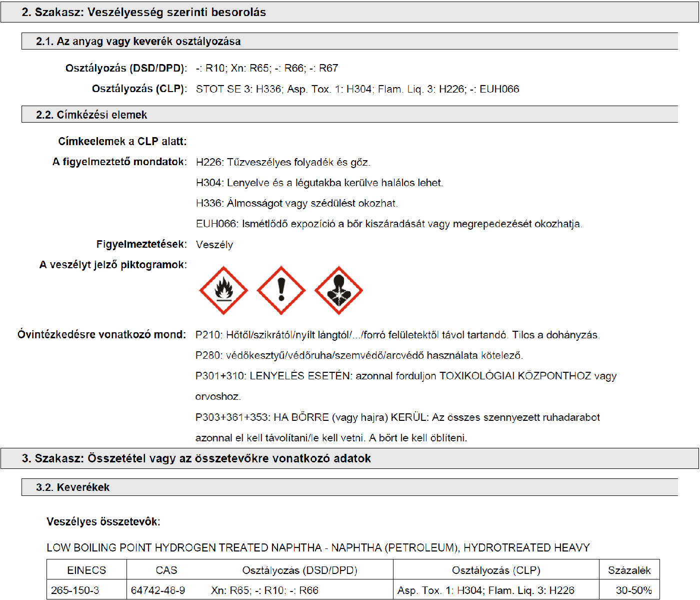Click the 'EINECS' table header
Screen dimensions: 700x600
[x=86, y=570]
